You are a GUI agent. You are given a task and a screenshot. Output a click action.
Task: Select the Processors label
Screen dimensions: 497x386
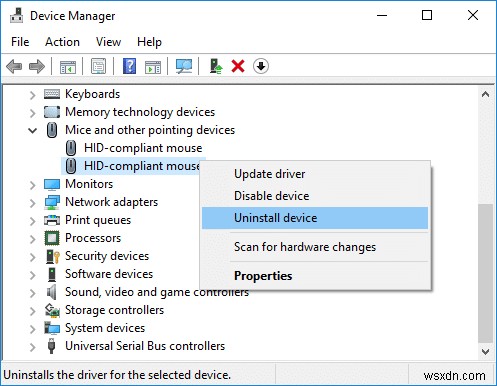(x=93, y=238)
